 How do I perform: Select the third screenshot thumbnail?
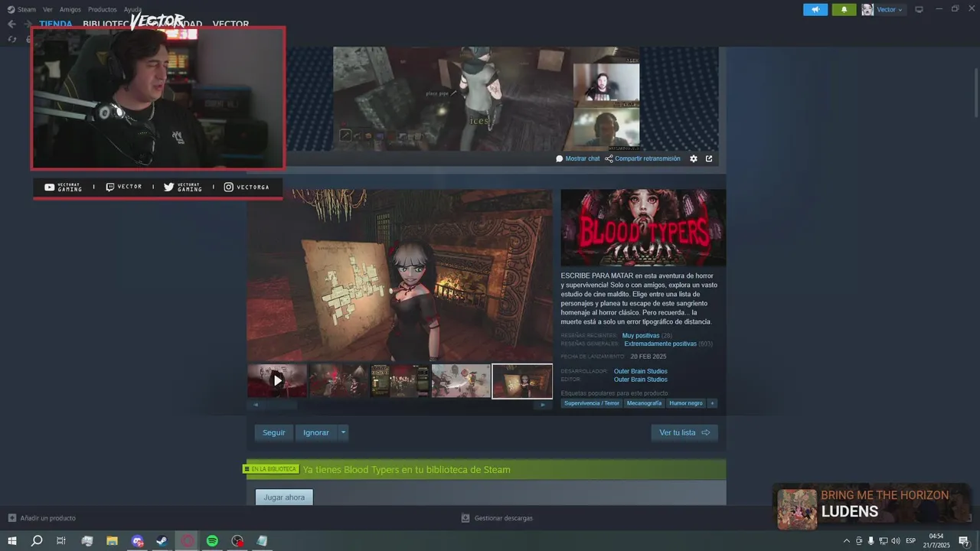[400, 380]
